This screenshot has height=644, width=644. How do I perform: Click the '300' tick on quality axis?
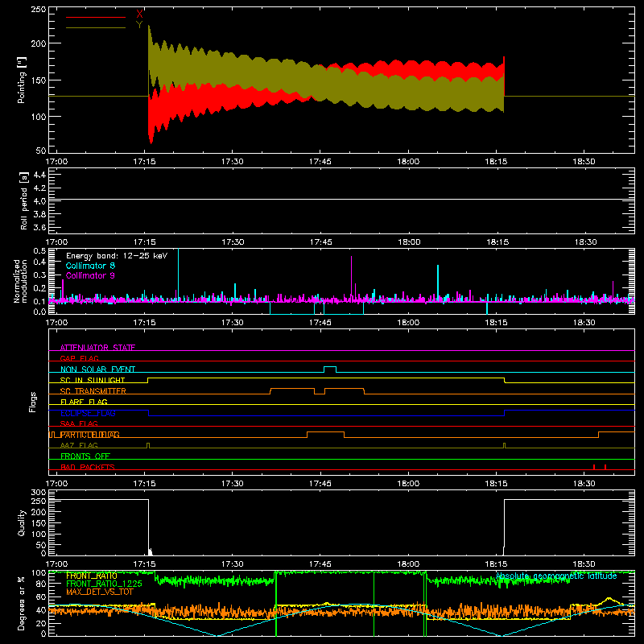39,492
